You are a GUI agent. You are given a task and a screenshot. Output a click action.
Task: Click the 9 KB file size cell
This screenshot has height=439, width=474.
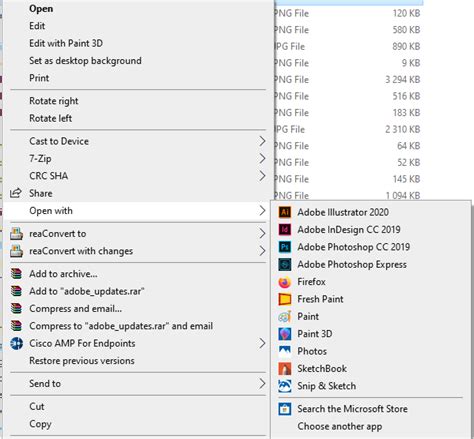pos(411,63)
